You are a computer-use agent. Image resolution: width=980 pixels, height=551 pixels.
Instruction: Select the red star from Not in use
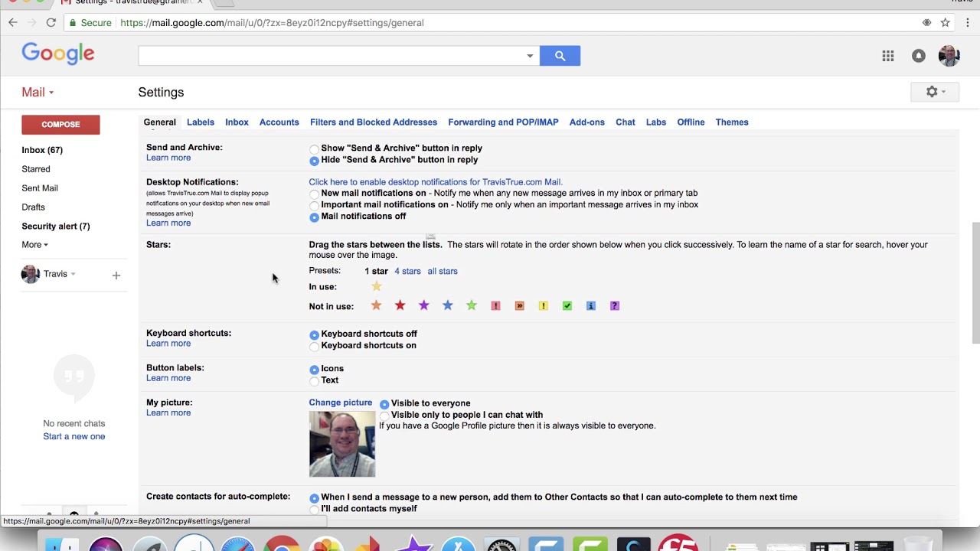click(400, 305)
